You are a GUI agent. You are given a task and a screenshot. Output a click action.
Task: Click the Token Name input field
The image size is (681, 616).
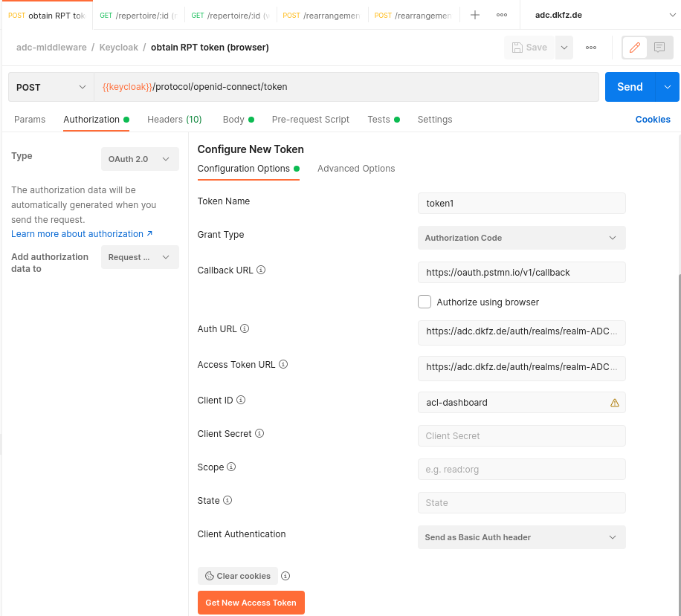(x=521, y=203)
